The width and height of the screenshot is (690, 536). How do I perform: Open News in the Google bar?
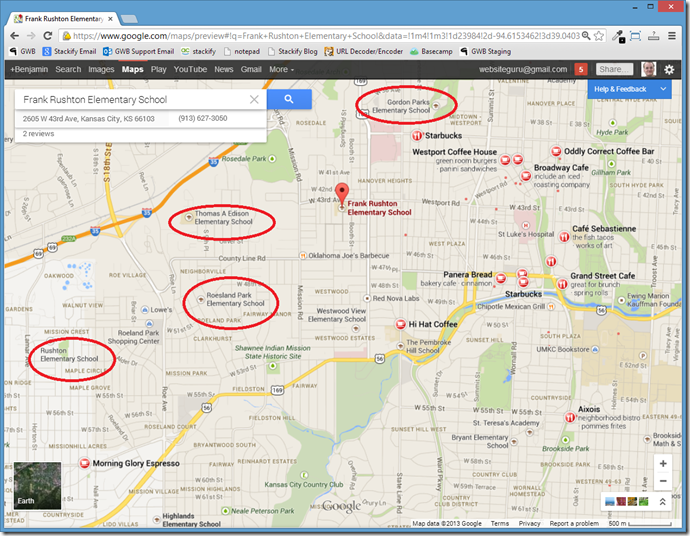click(x=224, y=70)
